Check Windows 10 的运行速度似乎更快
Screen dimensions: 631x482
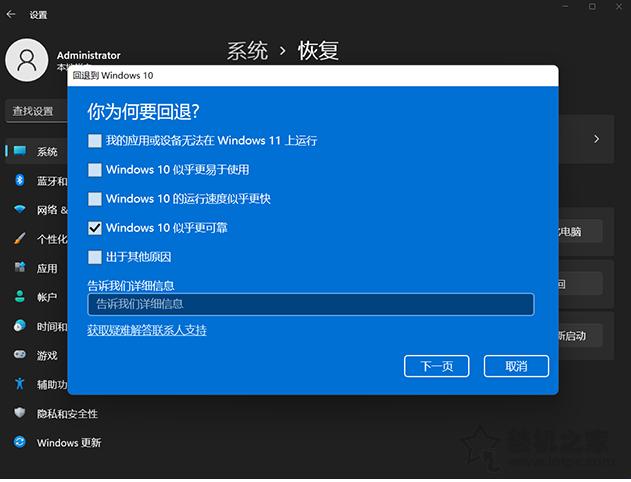95,199
